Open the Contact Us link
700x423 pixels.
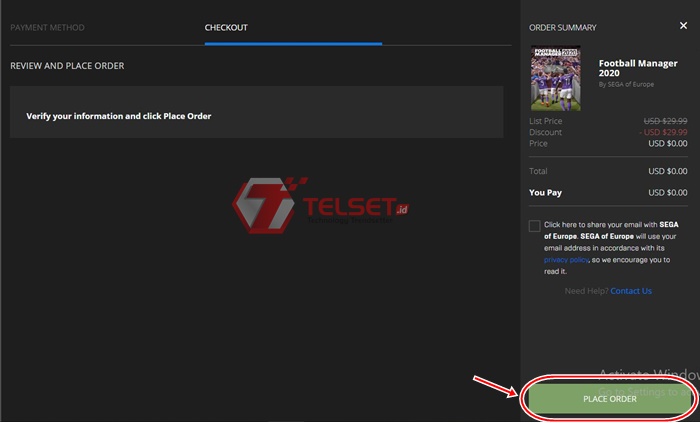[x=630, y=291]
